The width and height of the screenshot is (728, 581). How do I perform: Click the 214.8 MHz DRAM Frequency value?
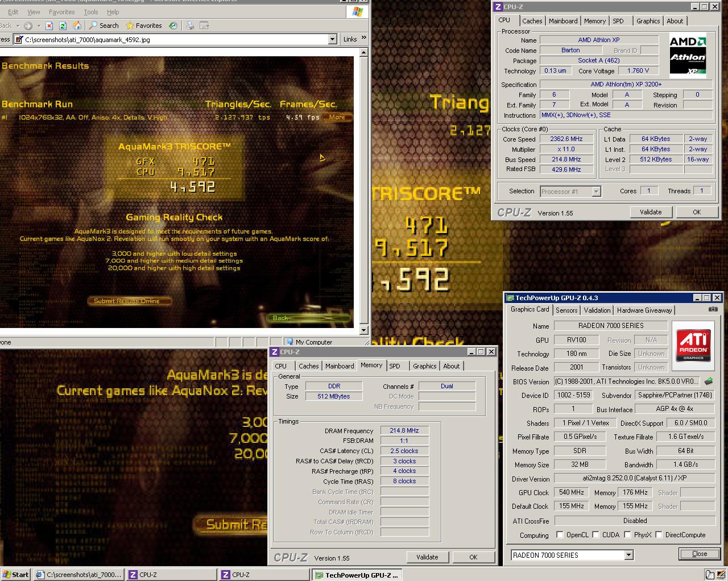404,431
